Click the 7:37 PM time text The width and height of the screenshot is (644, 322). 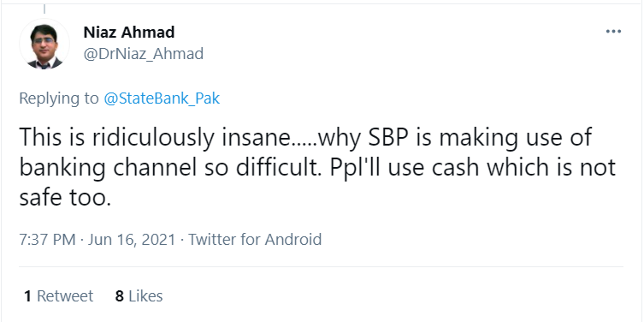click(47, 239)
